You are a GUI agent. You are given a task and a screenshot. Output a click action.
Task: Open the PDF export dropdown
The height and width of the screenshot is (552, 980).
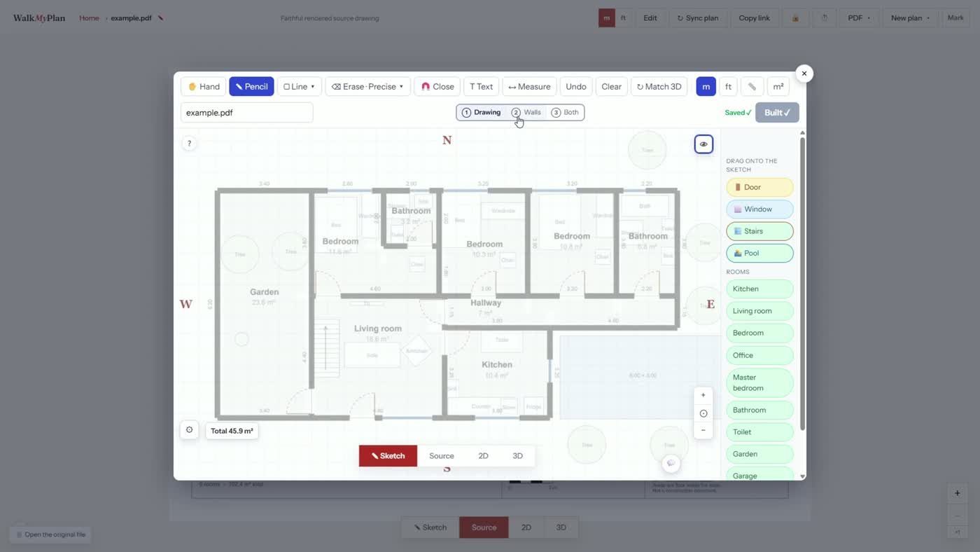859,18
